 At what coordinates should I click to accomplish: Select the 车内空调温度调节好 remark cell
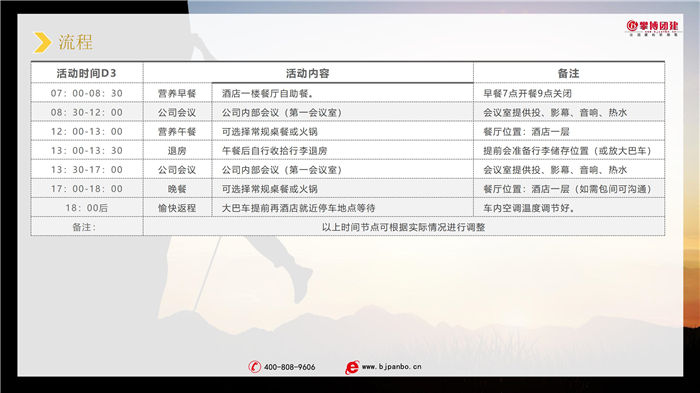(569, 208)
